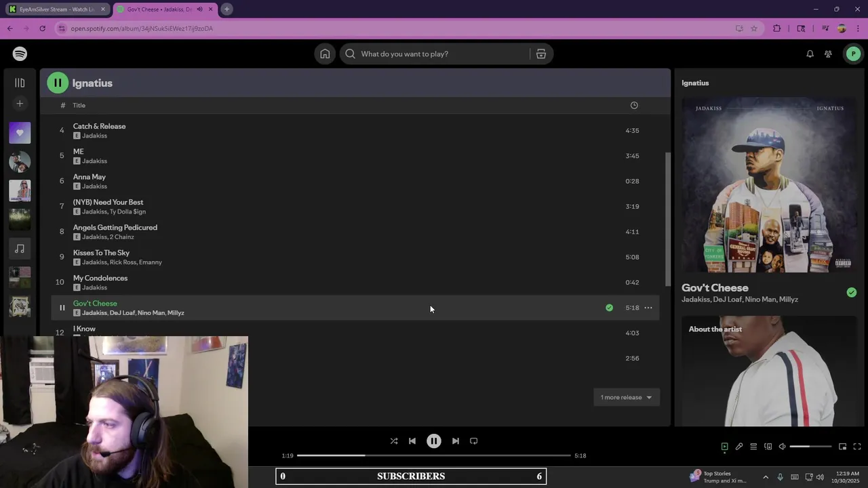
Task: Open Liked Songs in sidebar
Action: (x=20, y=133)
